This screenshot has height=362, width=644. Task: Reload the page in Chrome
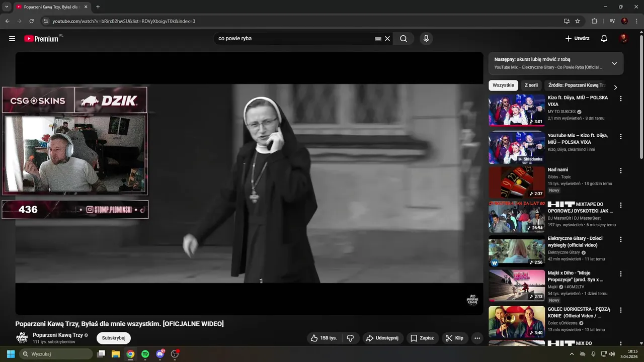click(x=31, y=21)
